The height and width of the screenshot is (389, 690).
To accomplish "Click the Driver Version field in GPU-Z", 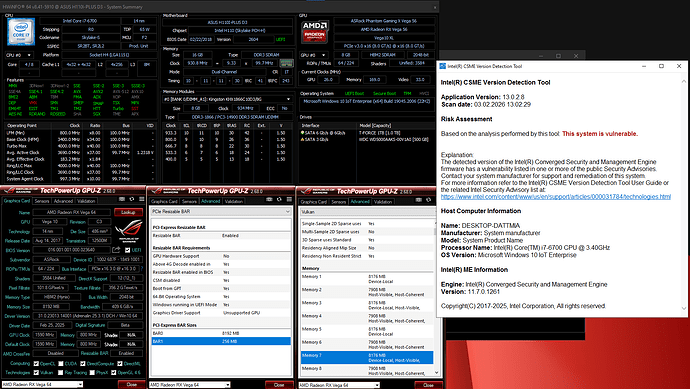I will tap(88, 316).
